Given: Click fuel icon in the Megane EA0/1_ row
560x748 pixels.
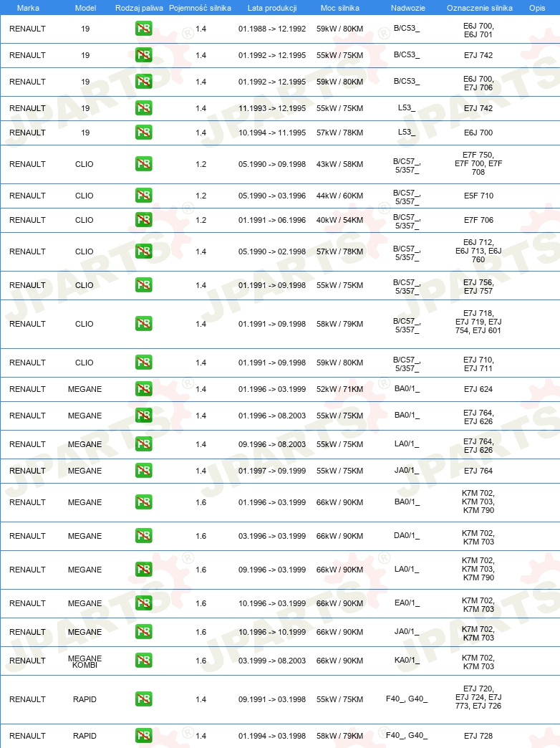Looking at the screenshot, I should 143,603.
